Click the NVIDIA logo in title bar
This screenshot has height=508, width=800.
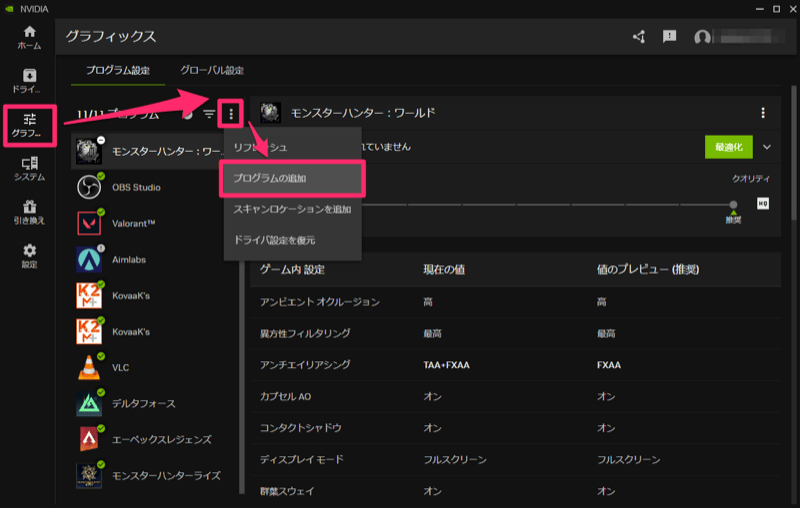pos(9,9)
